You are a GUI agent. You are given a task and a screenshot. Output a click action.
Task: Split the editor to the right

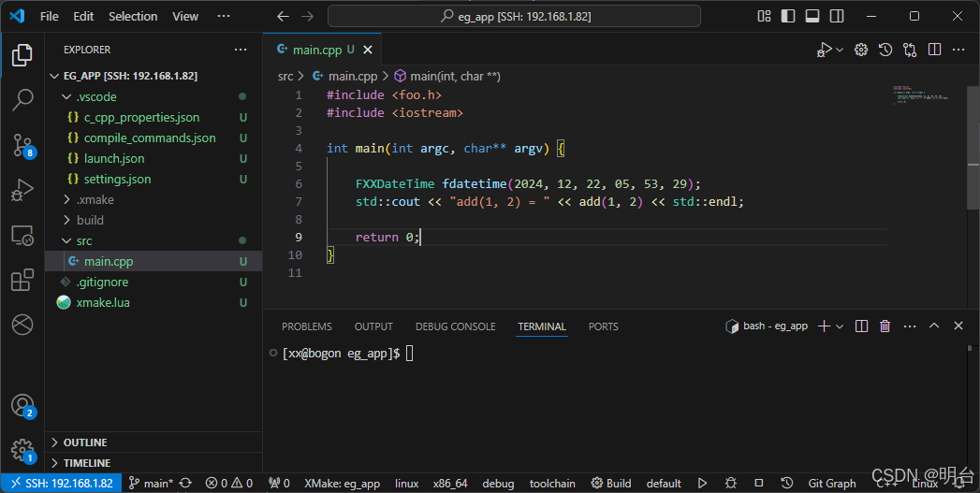pyautogui.click(x=934, y=50)
